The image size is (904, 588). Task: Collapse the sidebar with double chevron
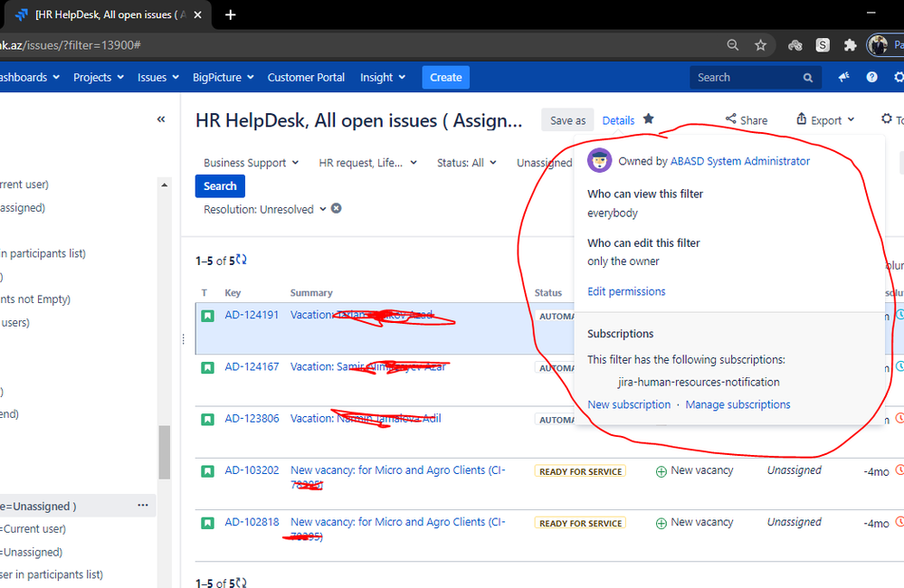click(x=161, y=119)
